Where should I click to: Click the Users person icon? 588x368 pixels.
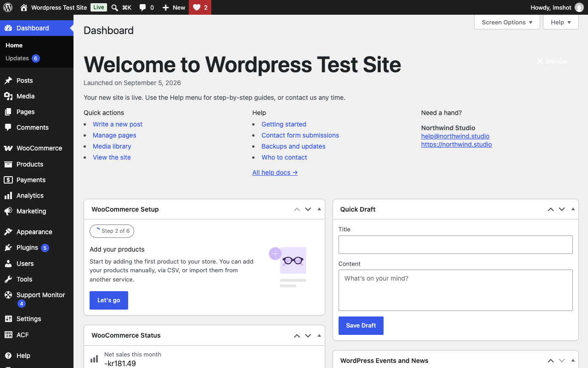8,264
